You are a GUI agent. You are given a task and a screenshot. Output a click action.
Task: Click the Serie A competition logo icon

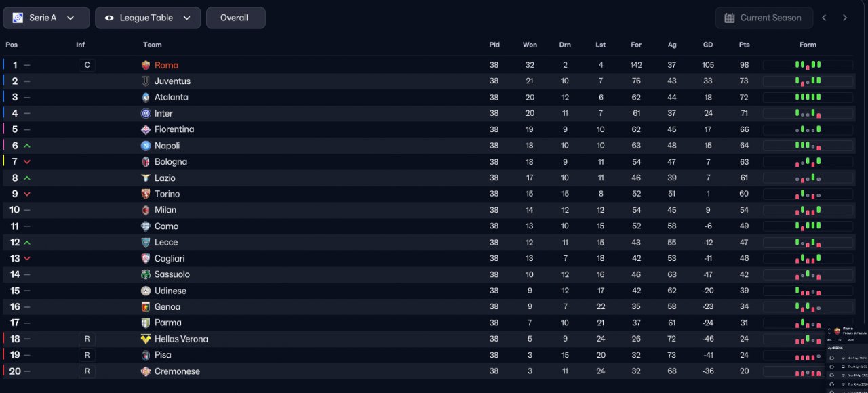pos(18,18)
